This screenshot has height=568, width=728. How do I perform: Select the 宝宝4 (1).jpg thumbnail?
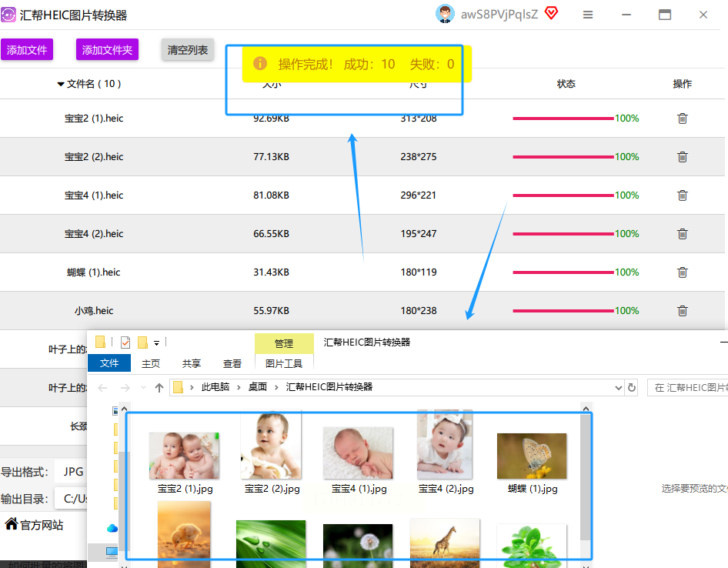358,453
